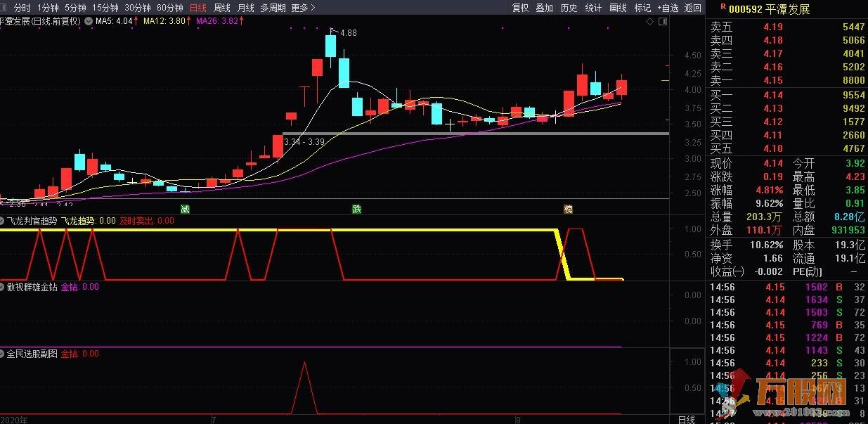Click the 振幅 9.62% amplitude value

click(x=769, y=203)
